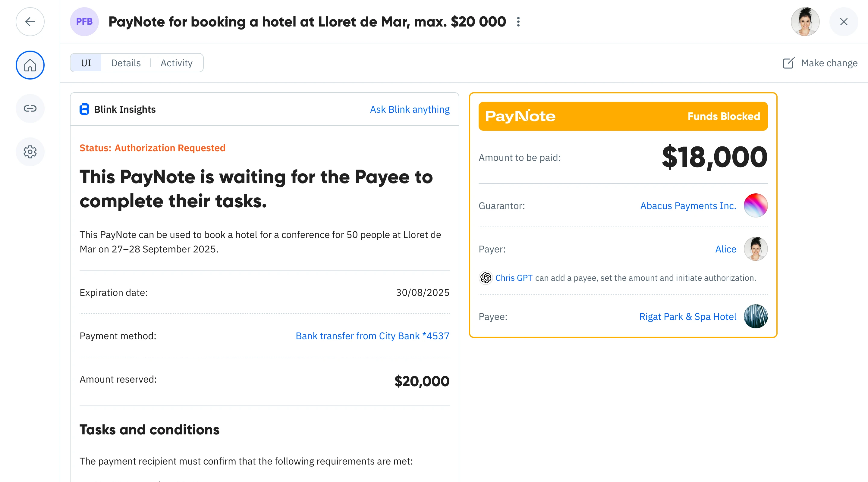Click the back arrow button
Viewport: 868px width, 482px height.
30,22
